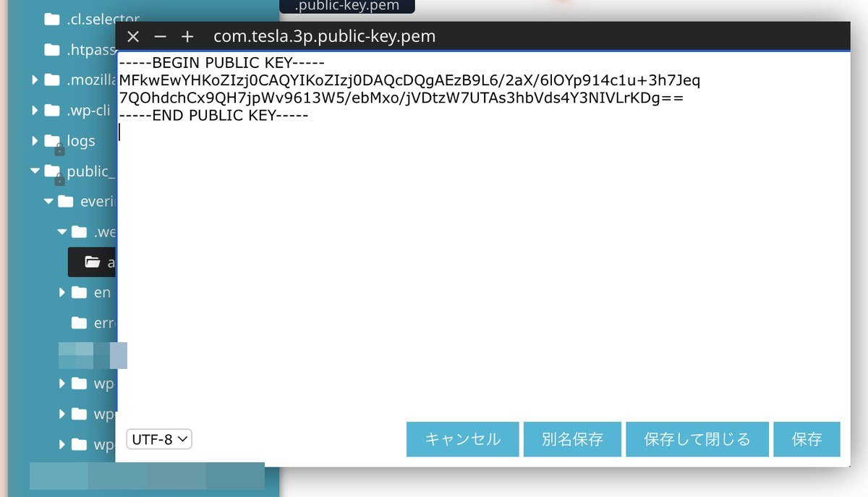868x497 pixels.
Task: Select the err folder icon
Action: click(79, 323)
